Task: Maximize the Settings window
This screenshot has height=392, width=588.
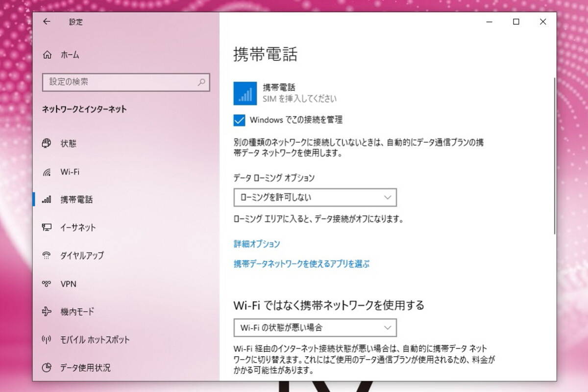Action: pyautogui.click(x=516, y=22)
